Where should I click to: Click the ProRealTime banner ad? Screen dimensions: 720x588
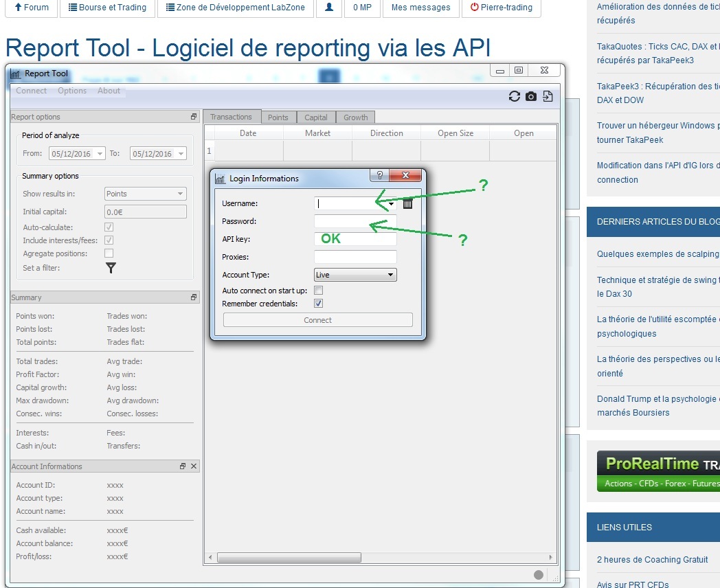coord(658,471)
